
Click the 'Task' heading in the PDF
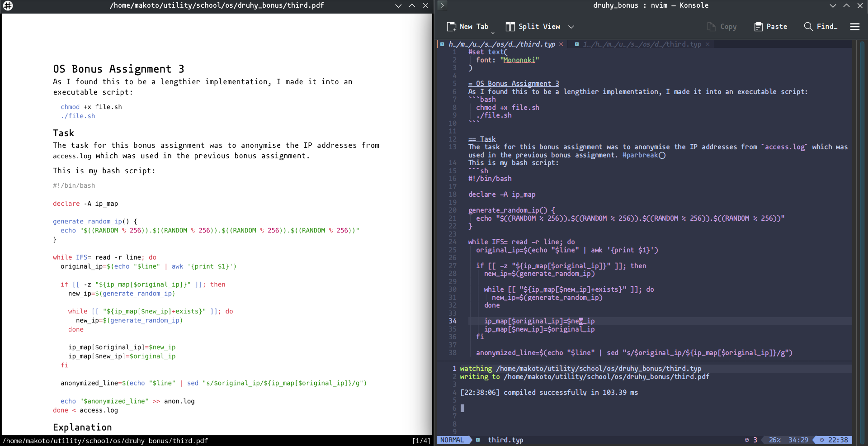(x=64, y=133)
